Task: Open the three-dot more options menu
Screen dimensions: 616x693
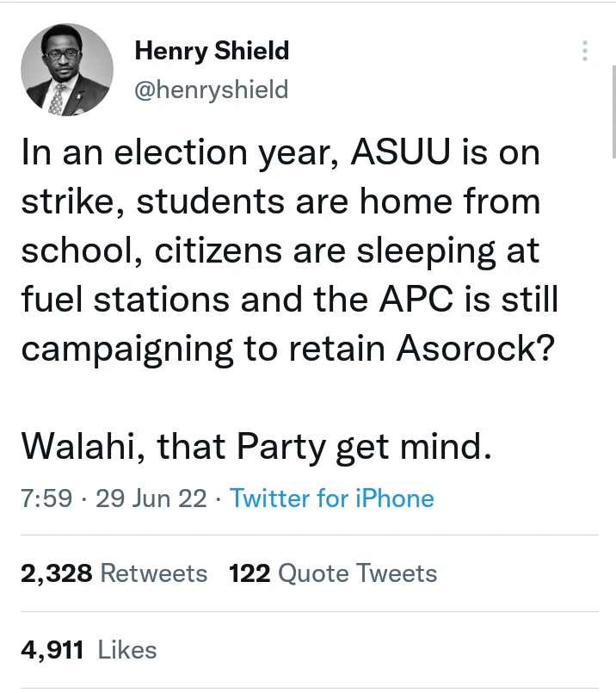Action: point(585,51)
